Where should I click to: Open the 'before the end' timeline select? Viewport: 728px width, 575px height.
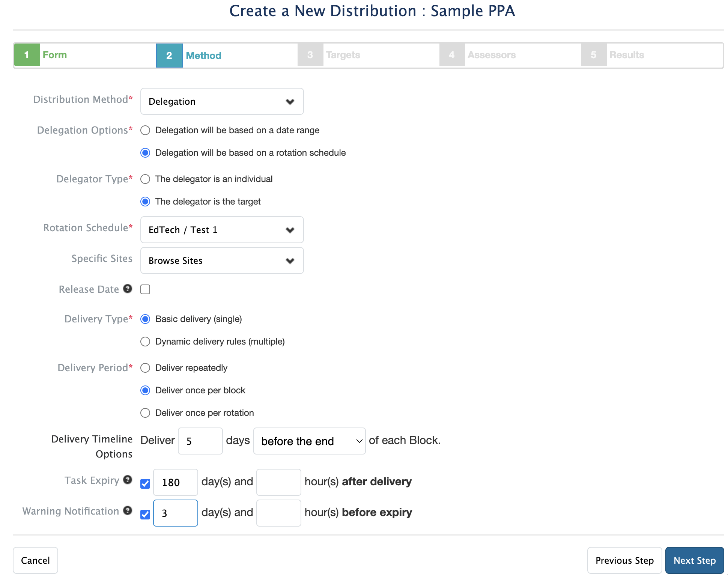309,441
